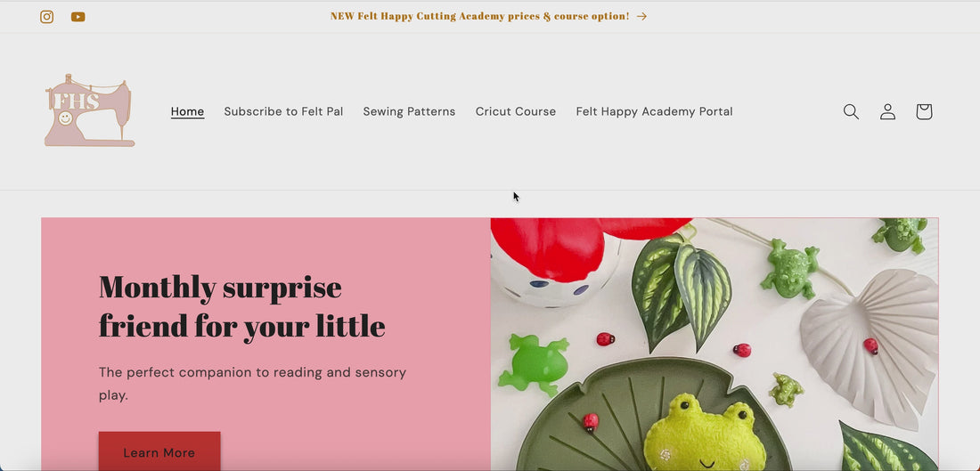Open the YouTube channel icon
The image size is (980, 471).
tap(78, 17)
